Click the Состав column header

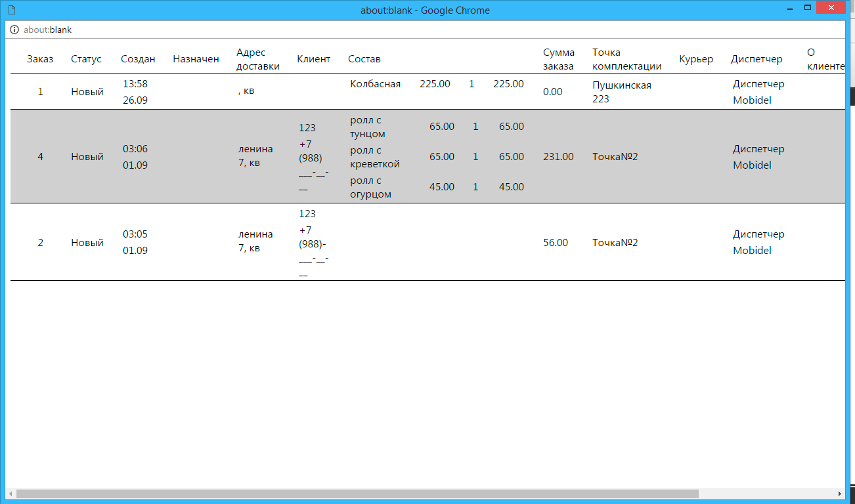pos(364,59)
